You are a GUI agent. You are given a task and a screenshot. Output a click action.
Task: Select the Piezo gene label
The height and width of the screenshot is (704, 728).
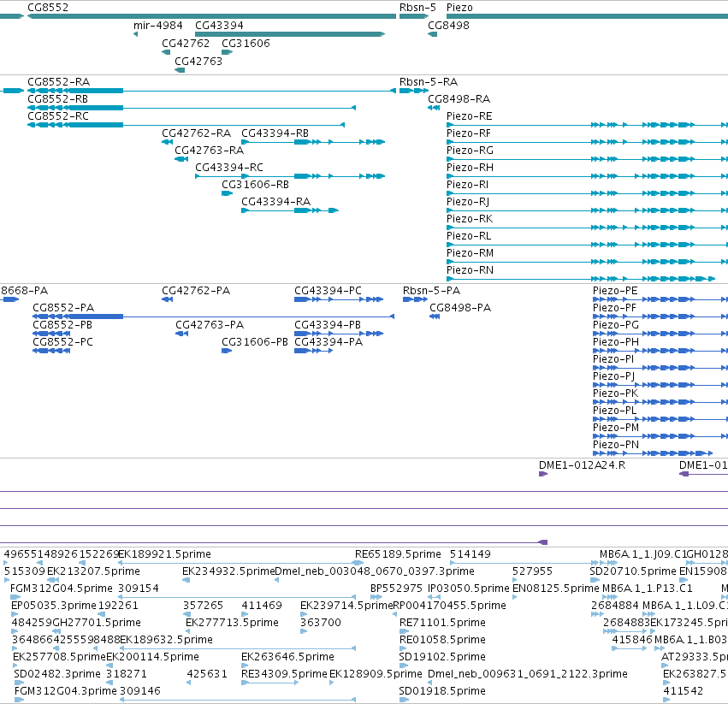[x=459, y=8]
